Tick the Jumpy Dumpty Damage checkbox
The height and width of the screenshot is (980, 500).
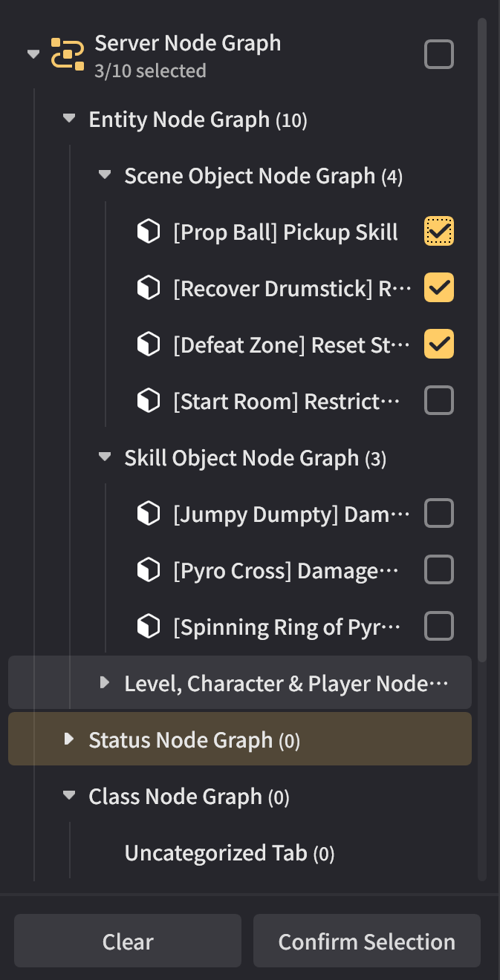438,514
